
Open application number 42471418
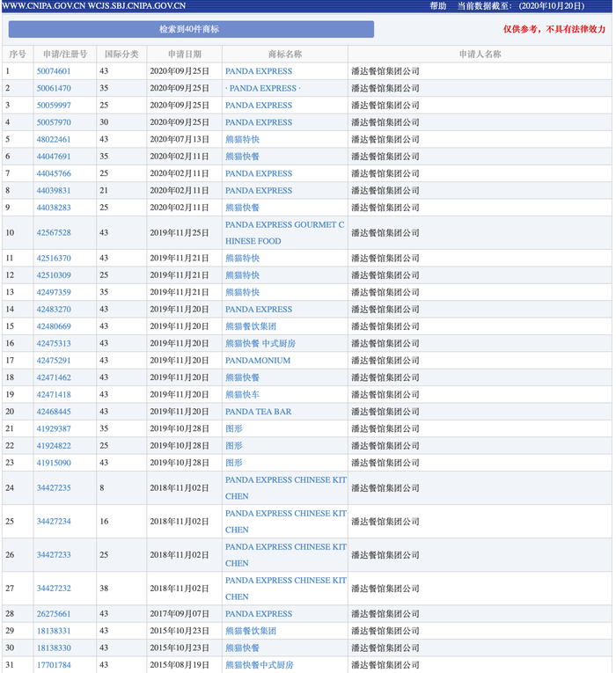pos(54,394)
